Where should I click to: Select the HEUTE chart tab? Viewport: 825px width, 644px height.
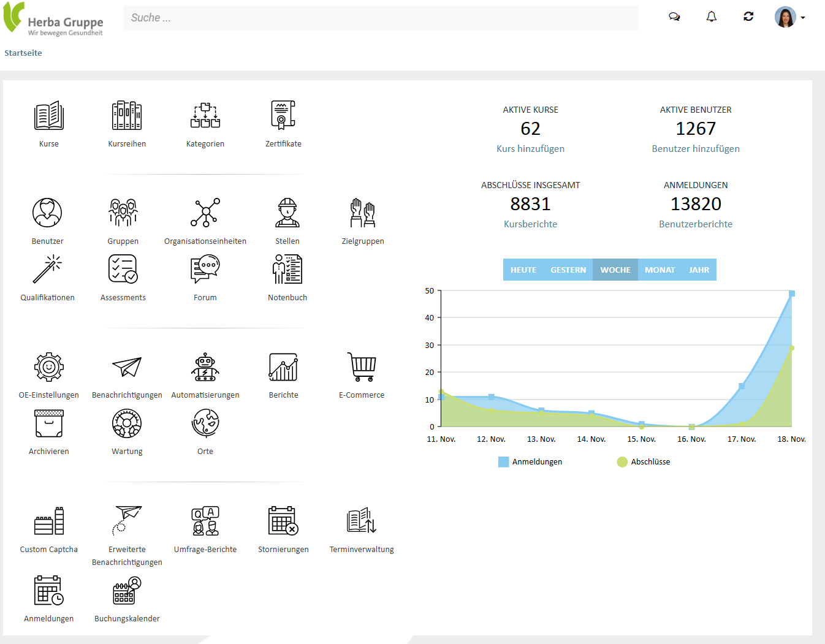[523, 270]
